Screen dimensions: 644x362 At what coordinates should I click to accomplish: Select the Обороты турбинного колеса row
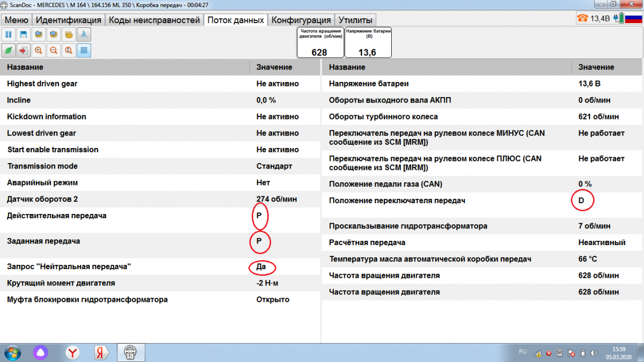tap(483, 116)
